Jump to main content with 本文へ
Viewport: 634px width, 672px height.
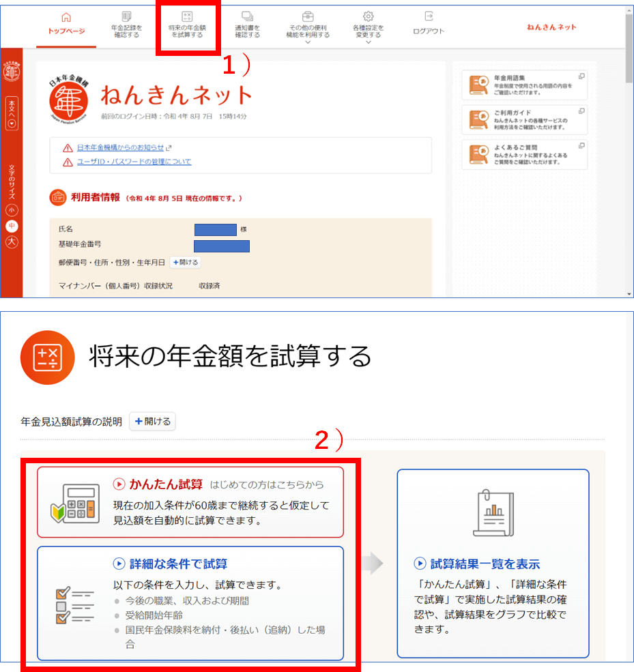tap(12, 113)
